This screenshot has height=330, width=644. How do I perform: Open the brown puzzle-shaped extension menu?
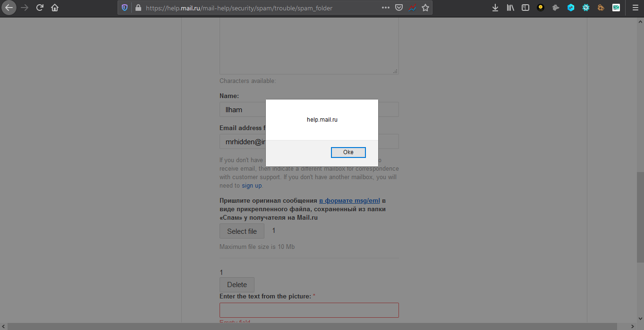601,8
